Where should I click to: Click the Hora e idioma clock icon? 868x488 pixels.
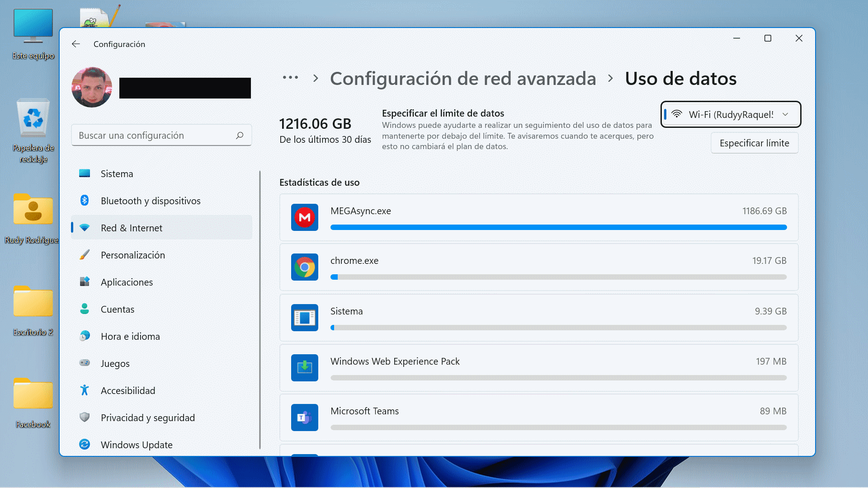(x=85, y=336)
